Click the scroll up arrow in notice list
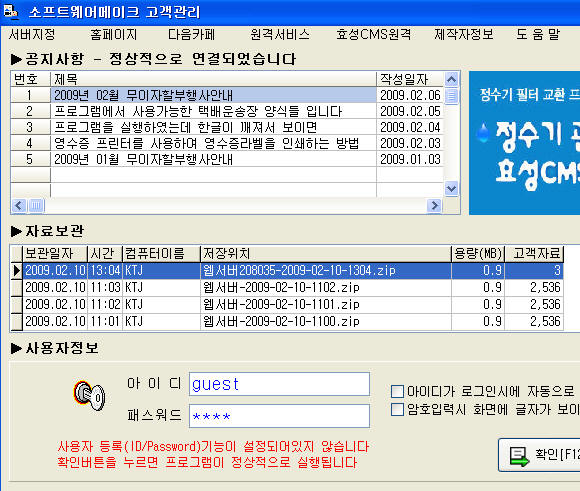The height and width of the screenshot is (491, 580). (x=451, y=79)
